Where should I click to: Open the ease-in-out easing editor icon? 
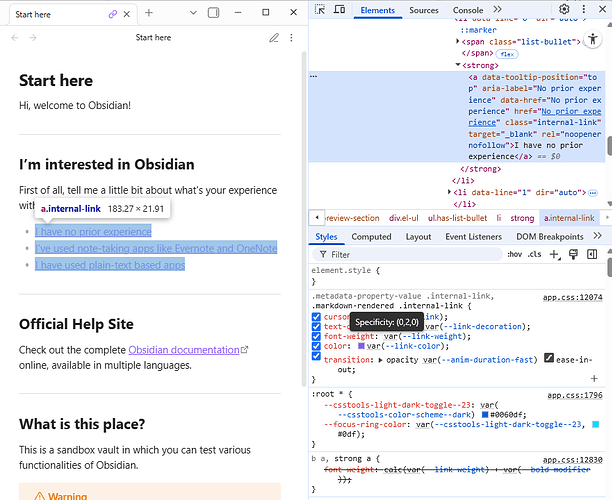[x=549, y=357]
